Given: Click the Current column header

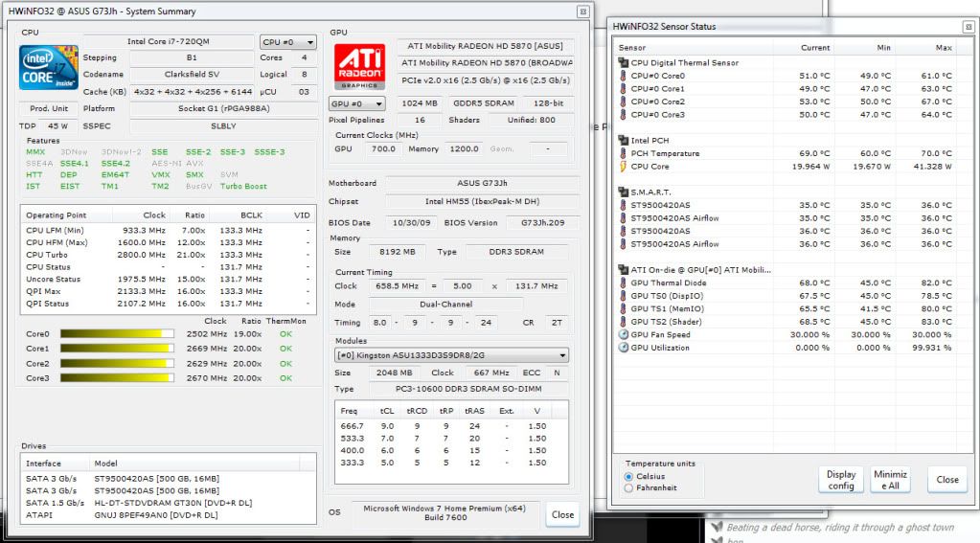Looking at the screenshot, I should pos(804,48).
